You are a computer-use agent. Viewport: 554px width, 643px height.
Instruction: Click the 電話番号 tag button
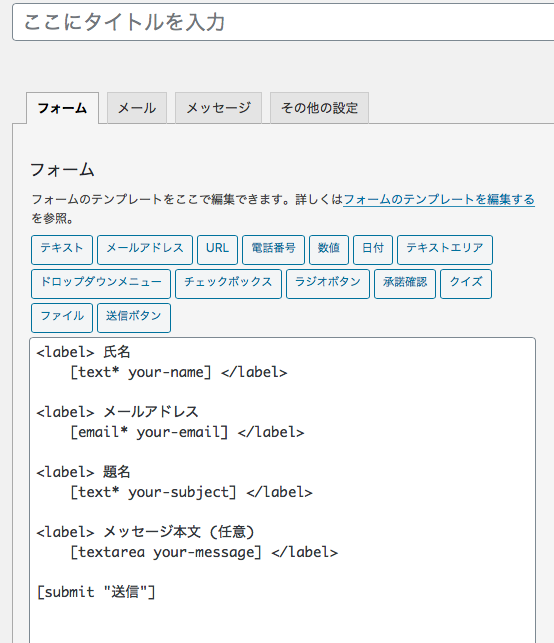[x=274, y=250]
